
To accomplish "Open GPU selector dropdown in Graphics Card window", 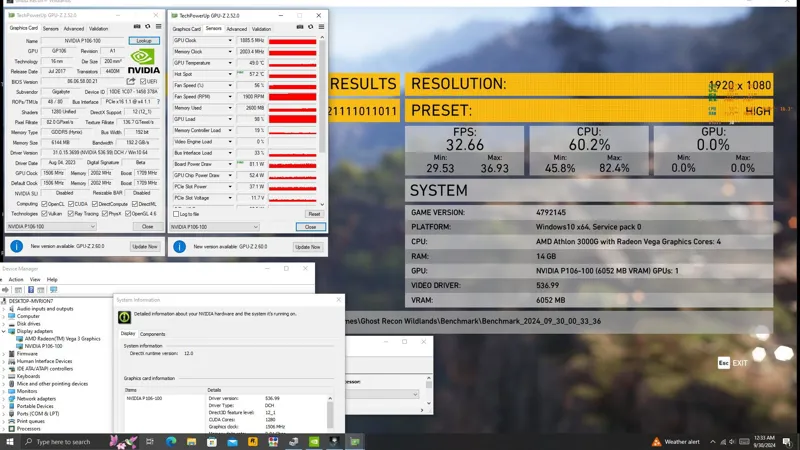I will click(x=51, y=227).
